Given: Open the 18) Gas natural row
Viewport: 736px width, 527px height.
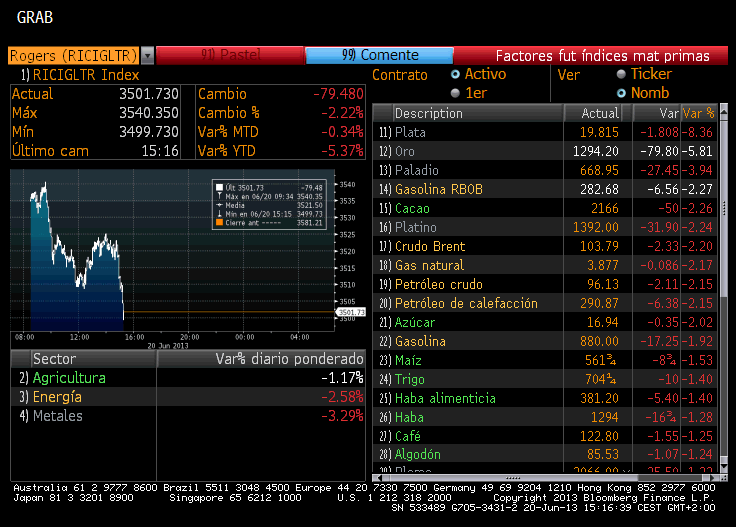Looking at the screenshot, I should click(x=545, y=265).
